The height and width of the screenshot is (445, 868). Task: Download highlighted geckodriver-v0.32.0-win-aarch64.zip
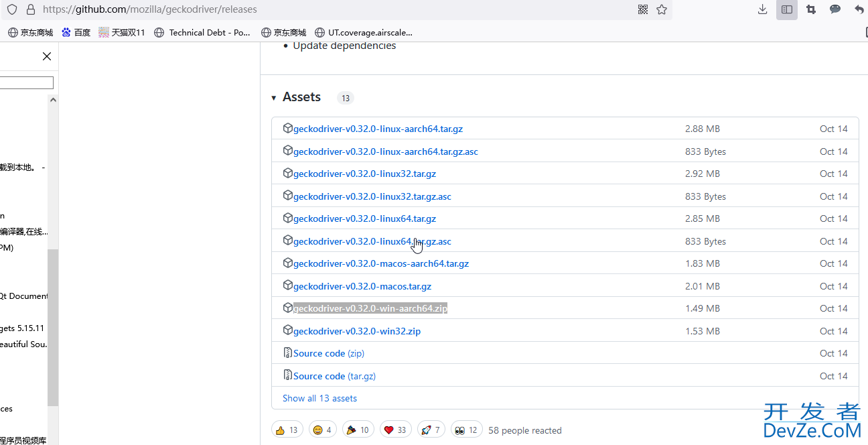pos(370,308)
